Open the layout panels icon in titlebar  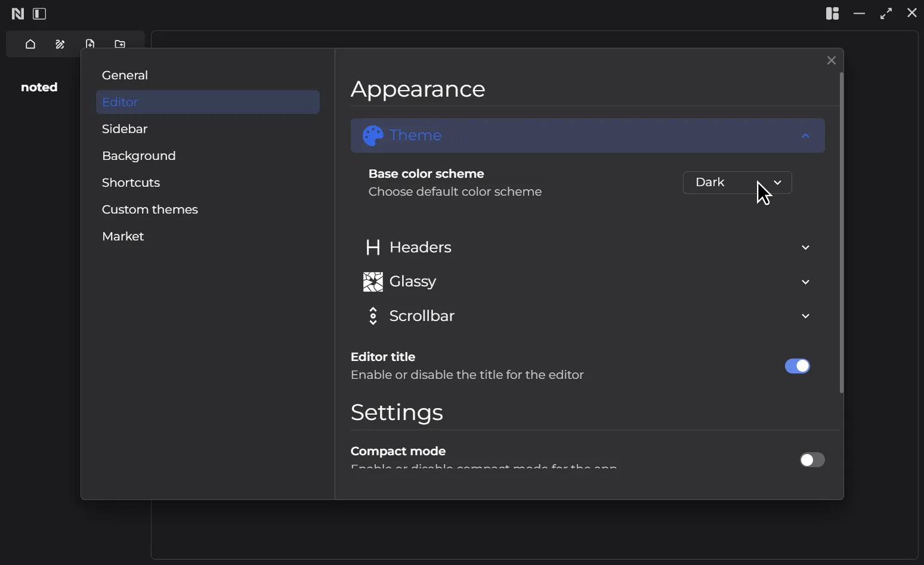coord(833,13)
